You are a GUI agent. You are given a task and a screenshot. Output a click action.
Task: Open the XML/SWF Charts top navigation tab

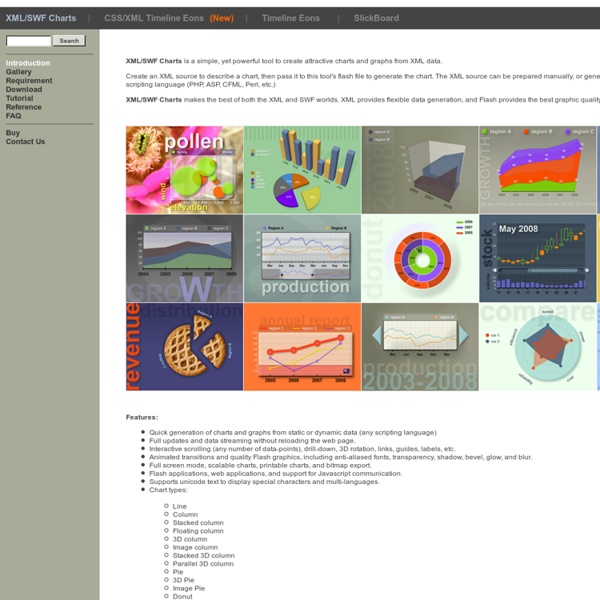click(41, 18)
